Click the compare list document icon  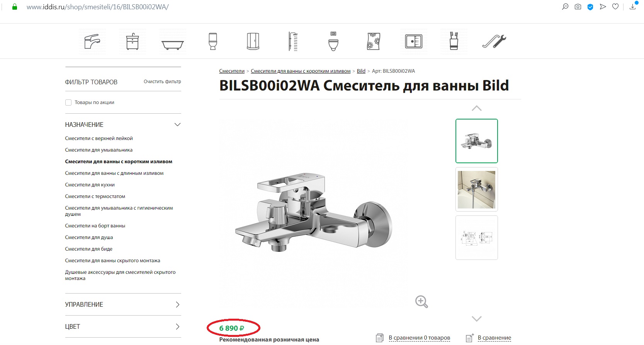click(x=380, y=338)
